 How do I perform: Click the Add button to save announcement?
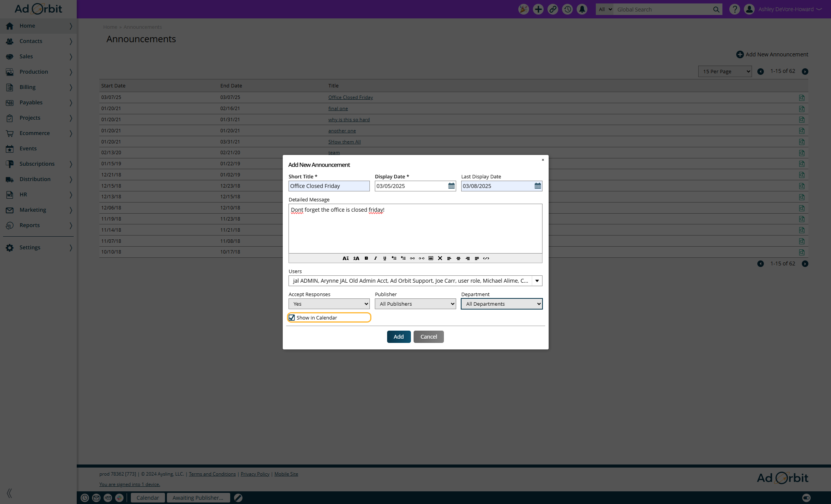[399, 337]
